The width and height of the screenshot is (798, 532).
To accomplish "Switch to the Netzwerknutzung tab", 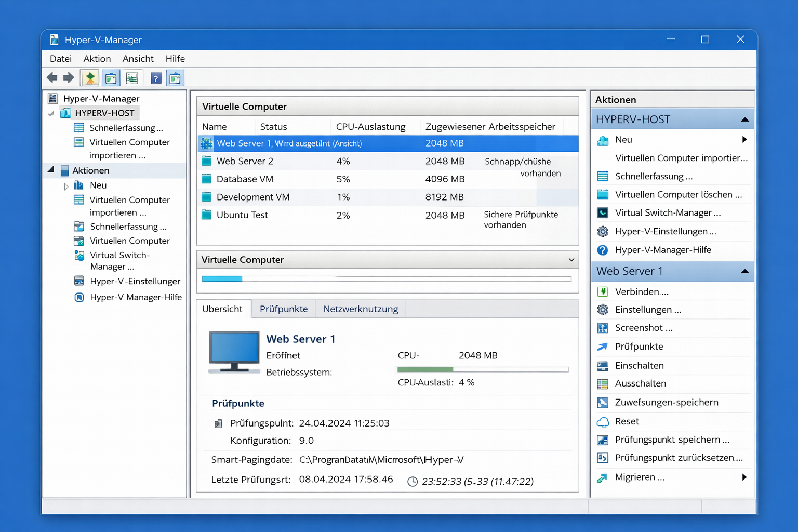I will (361, 309).
